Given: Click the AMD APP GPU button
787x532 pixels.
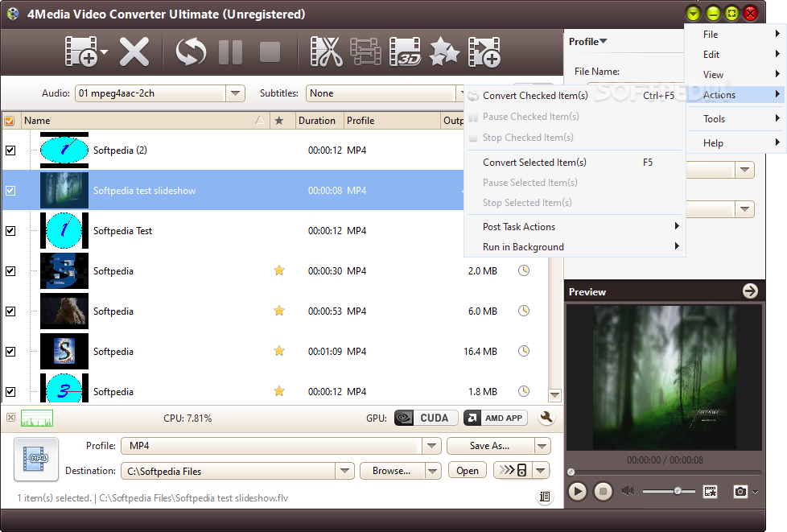Looking at the screenshot, I should pyautogui.click(x=496, y=418).
